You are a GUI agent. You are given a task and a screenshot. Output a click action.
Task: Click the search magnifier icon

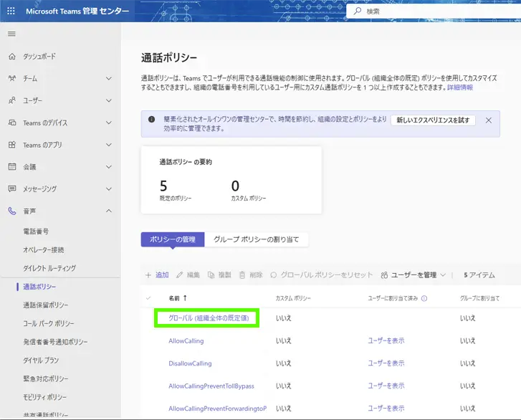(x=358, y=11)
